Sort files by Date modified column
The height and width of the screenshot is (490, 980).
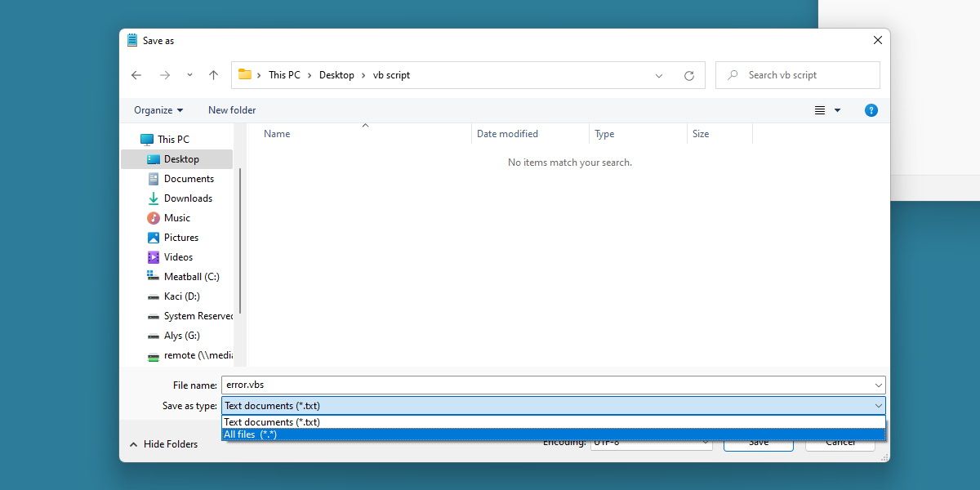tap(507, 134)
